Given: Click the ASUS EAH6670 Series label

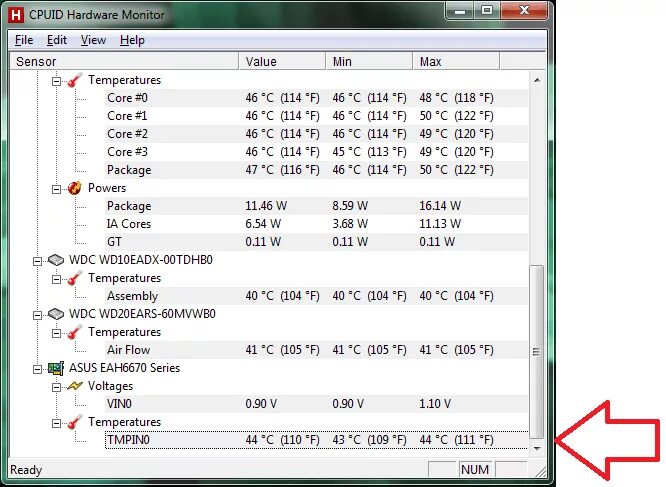Looking at the screenshot, I should click(x=124, y=368).
